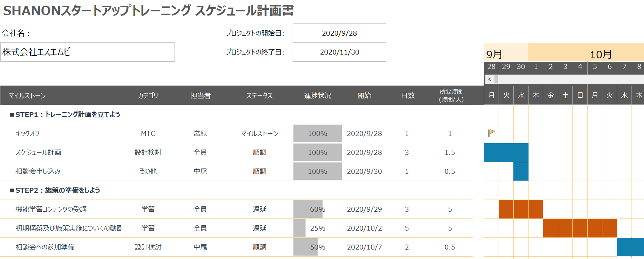This screenshot has width=644, height=259.
Task: Select the キックオフ milestone cell
Action: click(x=27, y=133)
